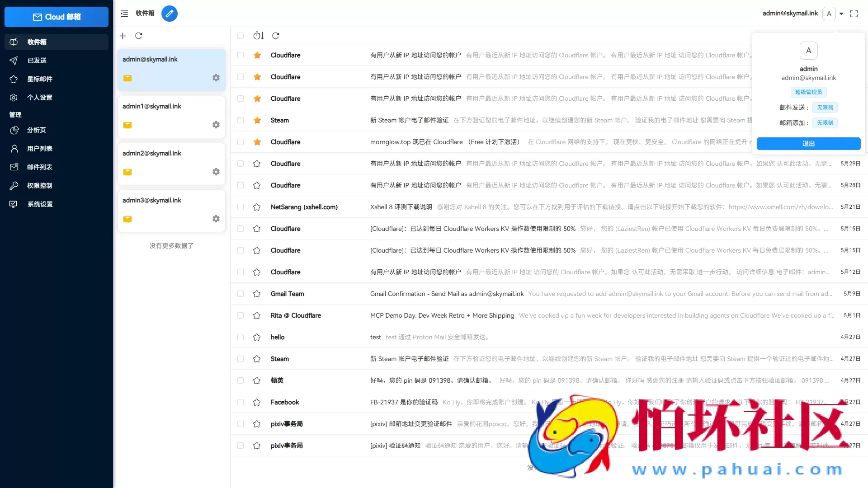This screenshot has width=868, height=488.
Task: Add a new mailbox with the plus icon
Action: point(123,36)
